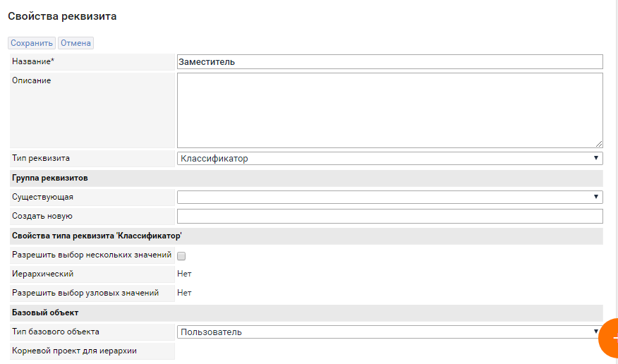Expand the Существующая group dropdown
Viewport: 618px width, 364px height.
389,197
